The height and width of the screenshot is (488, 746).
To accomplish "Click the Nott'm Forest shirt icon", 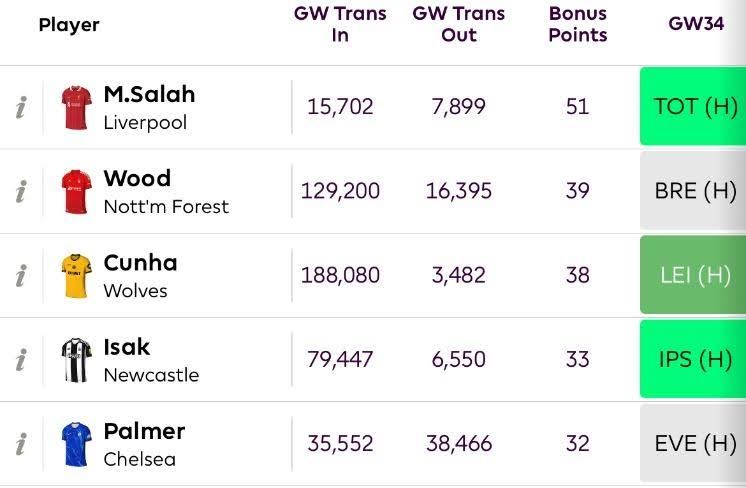I will pos(77,192).
